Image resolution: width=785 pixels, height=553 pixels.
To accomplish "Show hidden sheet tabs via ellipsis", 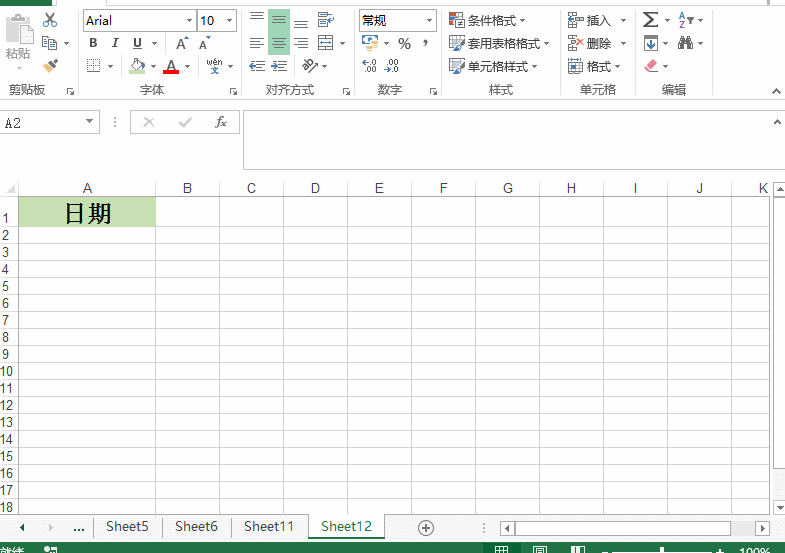I will [x=79, y=527].
